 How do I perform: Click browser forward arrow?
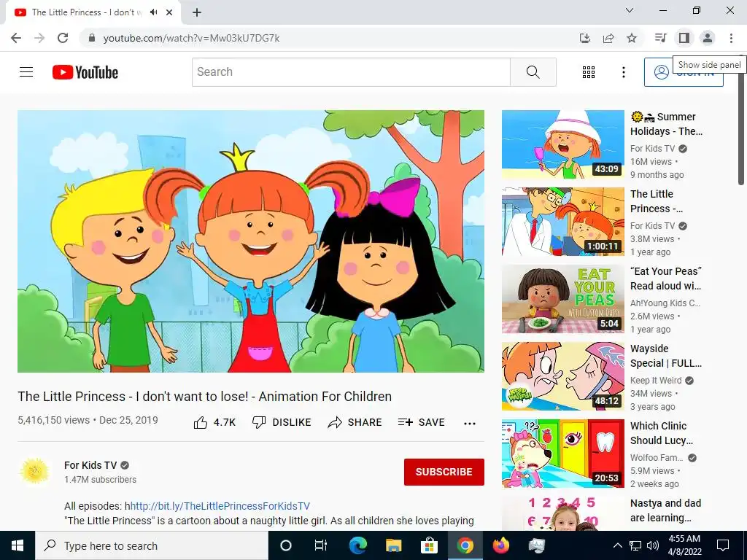pos(39,38)
